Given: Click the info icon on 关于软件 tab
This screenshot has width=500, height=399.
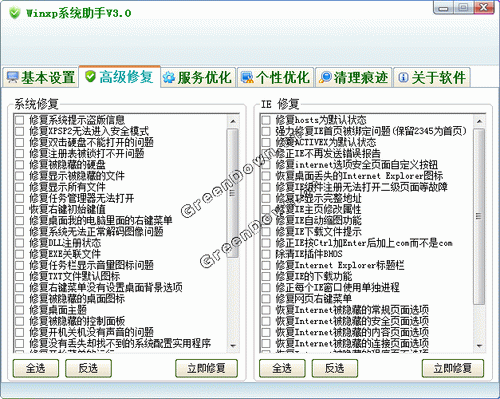Looking at the screenshot, I should [403, 78].
